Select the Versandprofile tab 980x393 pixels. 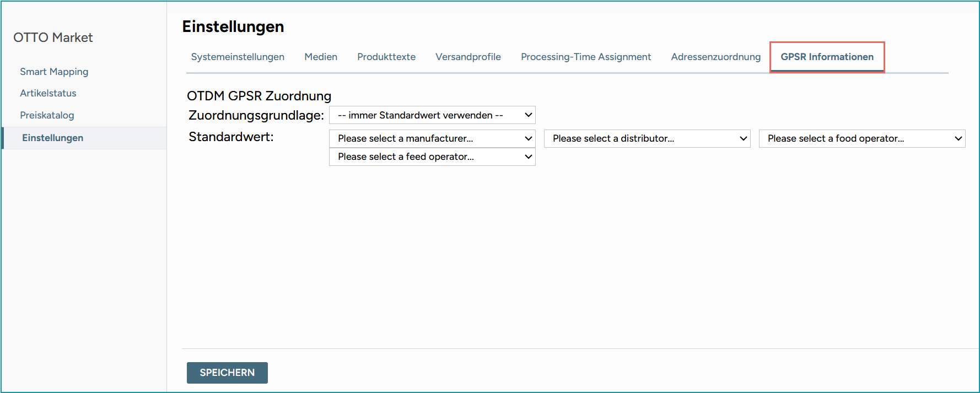tap(468, 57)
